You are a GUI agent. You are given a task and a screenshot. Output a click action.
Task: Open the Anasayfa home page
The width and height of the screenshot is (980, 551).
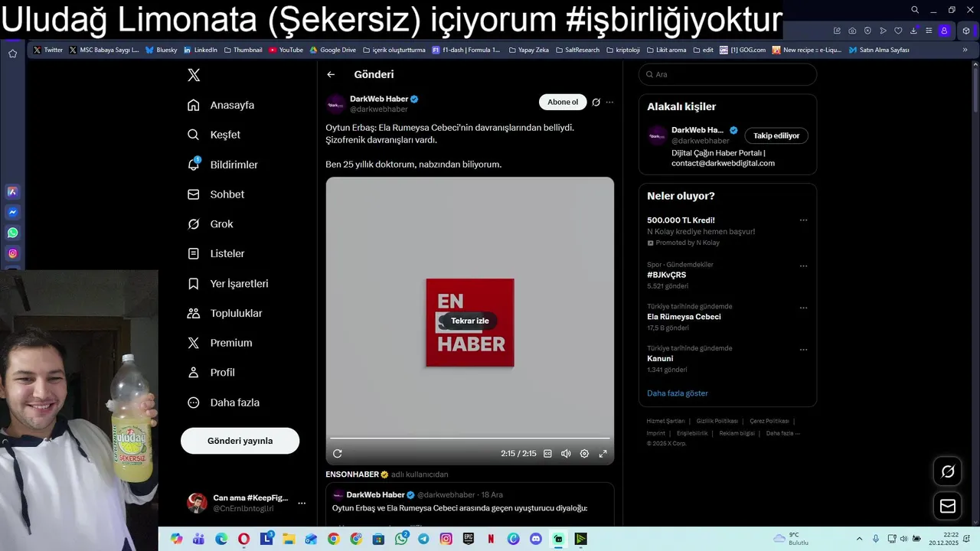pyautogui.click(x=221, y=105)
